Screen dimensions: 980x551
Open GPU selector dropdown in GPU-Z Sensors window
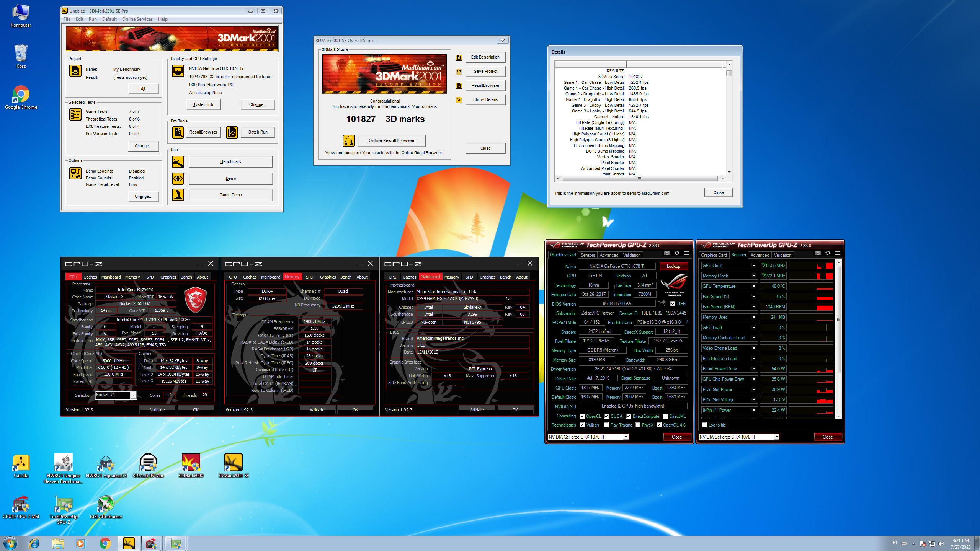coord(777,437)
